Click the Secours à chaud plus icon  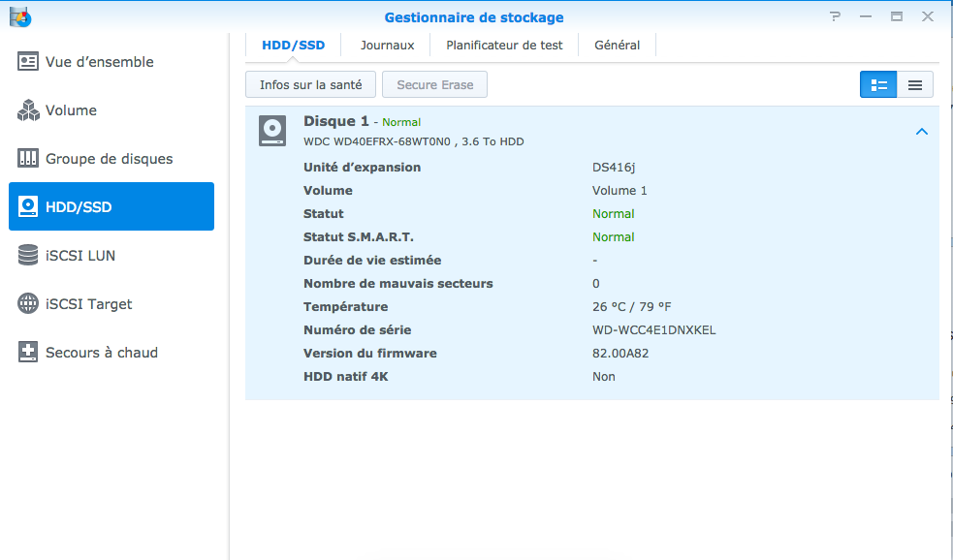[x=28, y=353]
